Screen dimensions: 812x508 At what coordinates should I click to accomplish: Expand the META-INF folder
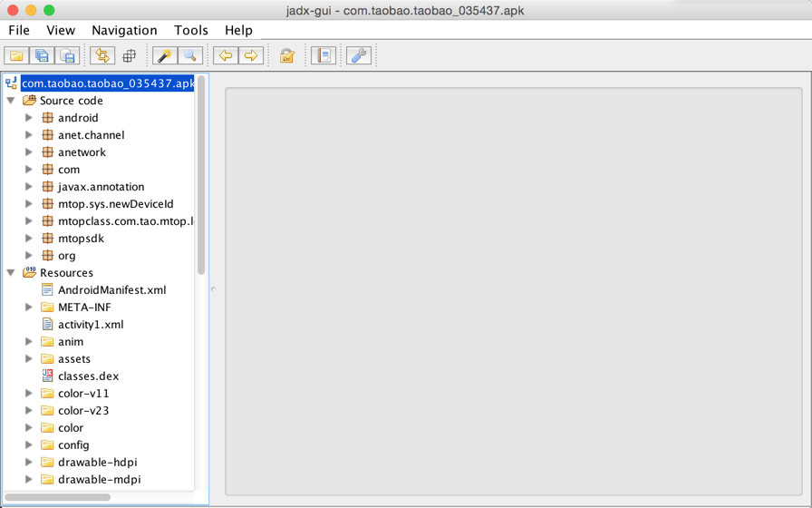point(29,307)
